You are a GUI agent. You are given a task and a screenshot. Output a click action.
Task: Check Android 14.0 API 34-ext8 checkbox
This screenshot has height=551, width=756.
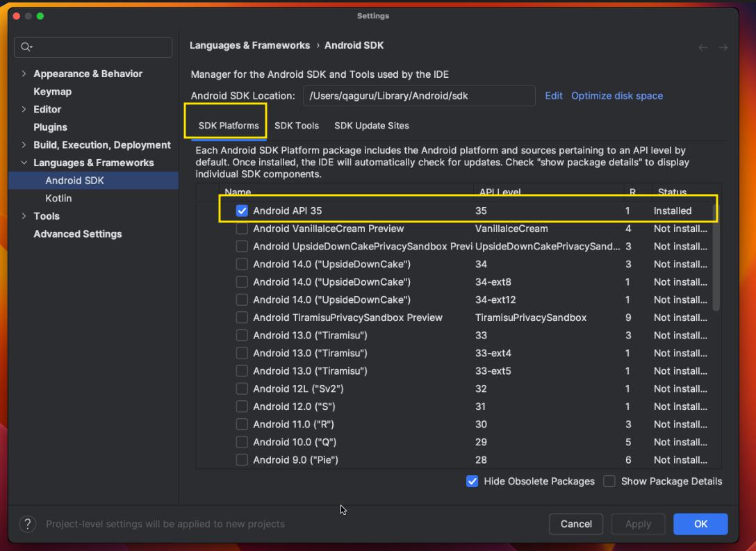point(242,282)
